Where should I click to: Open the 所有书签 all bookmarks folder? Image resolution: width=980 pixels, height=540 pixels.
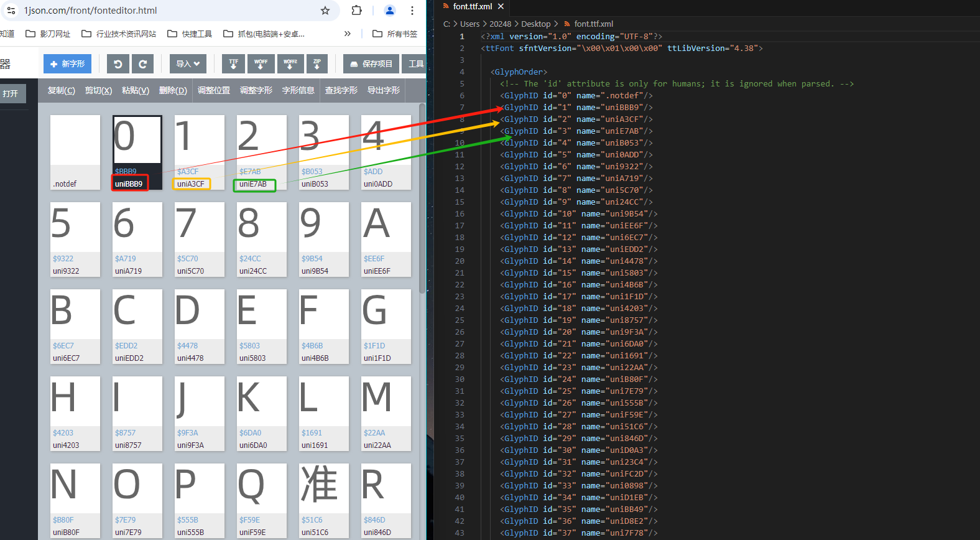(395, 34)
